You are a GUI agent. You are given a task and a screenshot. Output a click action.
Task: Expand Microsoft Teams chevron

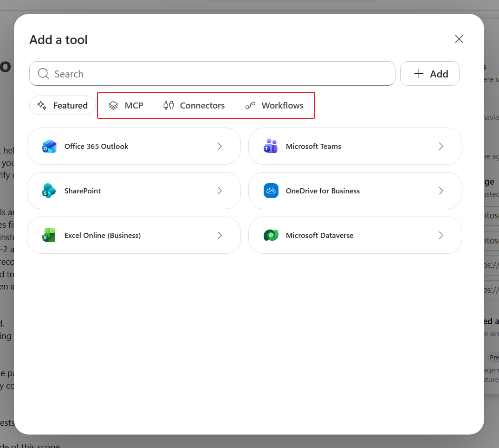pyautogui.click(x=441, y=146)
